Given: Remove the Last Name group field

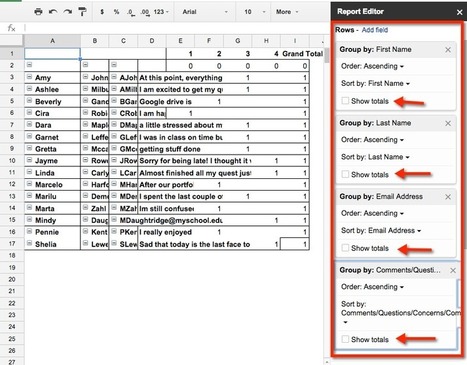Looking at the screenshot, I should pyautogui.click(x=448, y=123).
